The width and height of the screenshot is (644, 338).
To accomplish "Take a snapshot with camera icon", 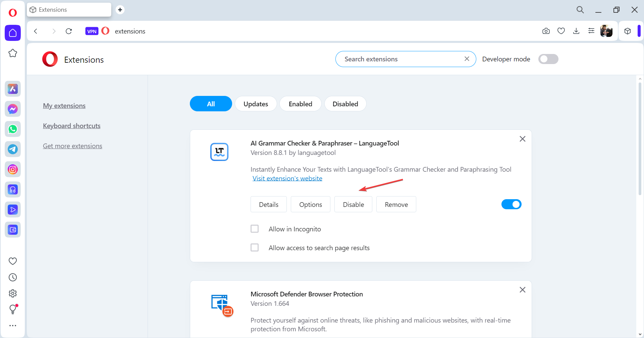I will click(546, 31).
